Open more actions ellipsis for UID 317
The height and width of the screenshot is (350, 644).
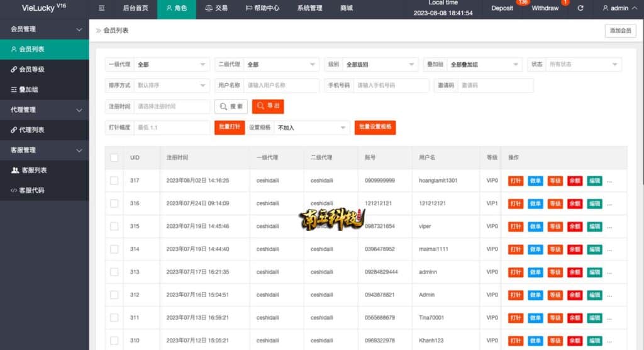coord(609,181)
